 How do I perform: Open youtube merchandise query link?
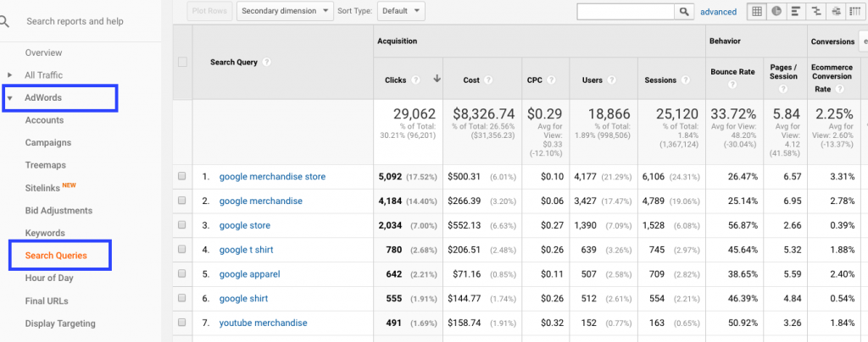pyautogui.click(x=263, y=323)
